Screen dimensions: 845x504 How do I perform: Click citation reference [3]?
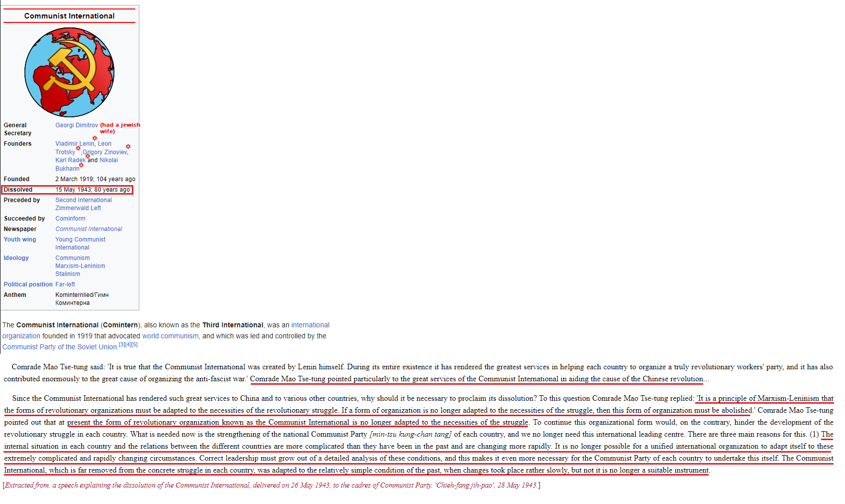tap(122, 344)
